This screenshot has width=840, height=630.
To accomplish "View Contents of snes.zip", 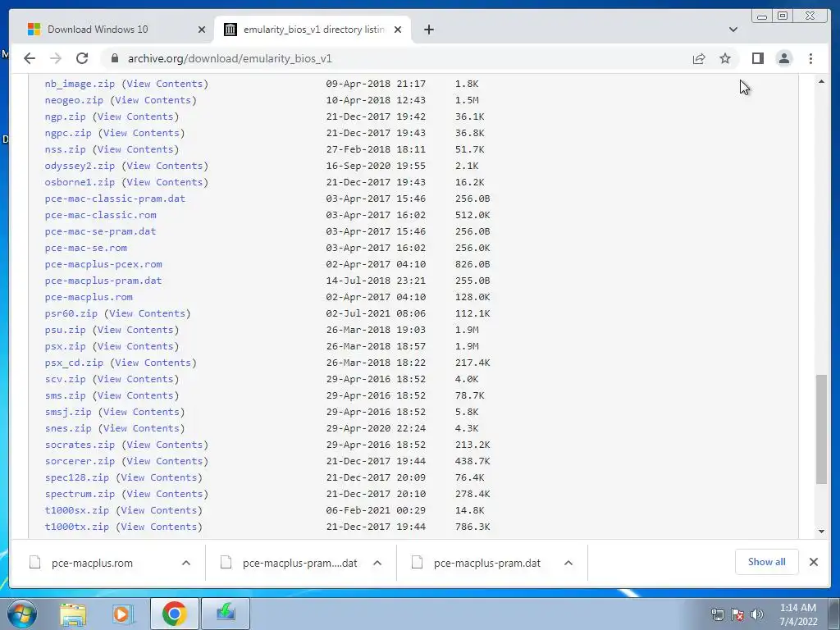I will pyautogui.click(x=141, y=428).
